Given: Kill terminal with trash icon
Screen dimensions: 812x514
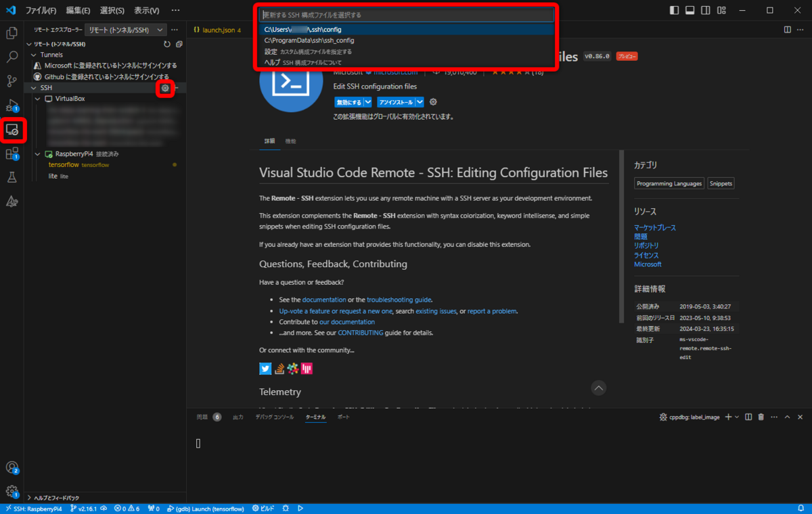Looking at the screenshot, I should [761, 417].
